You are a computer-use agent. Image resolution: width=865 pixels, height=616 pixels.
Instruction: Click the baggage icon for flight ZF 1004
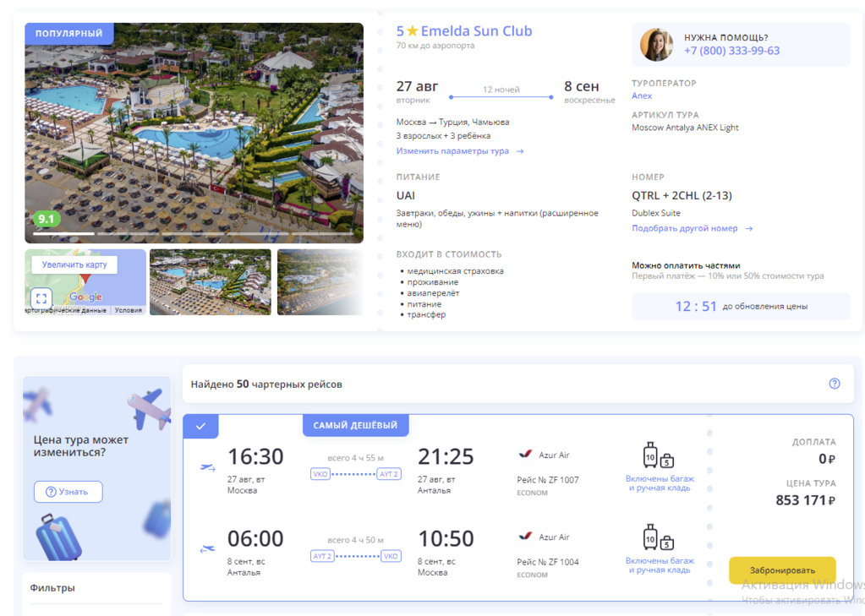coord(659,537)
